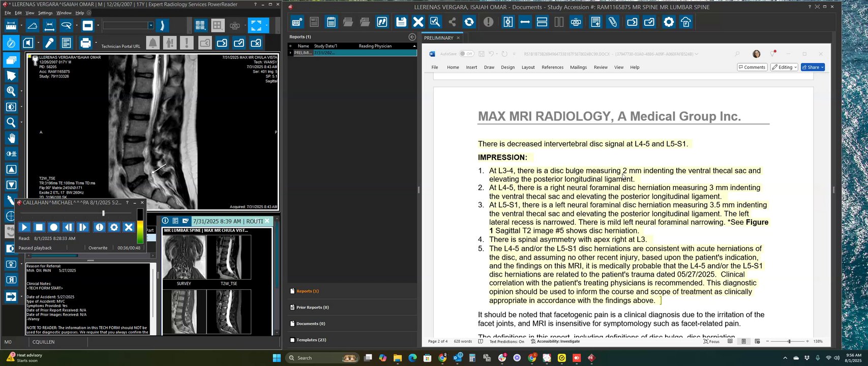Image resolution: width=868 pixels, height=366 pixels.
Task: Click the X discard icon in report toolbar
Action: 418,22
